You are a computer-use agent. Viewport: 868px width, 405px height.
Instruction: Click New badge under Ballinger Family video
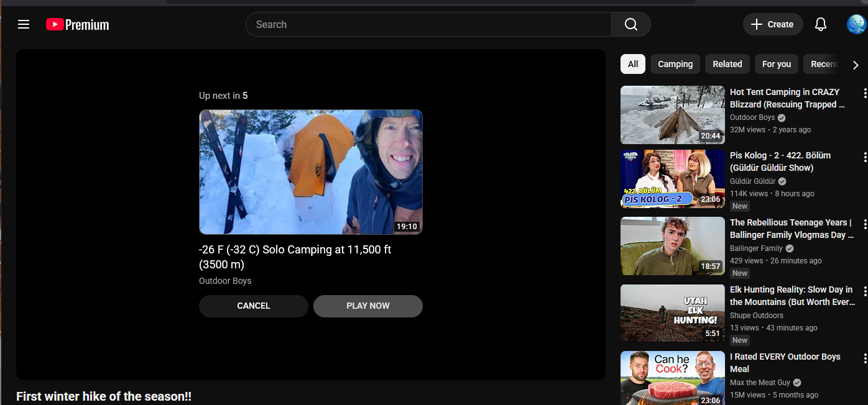740,273
